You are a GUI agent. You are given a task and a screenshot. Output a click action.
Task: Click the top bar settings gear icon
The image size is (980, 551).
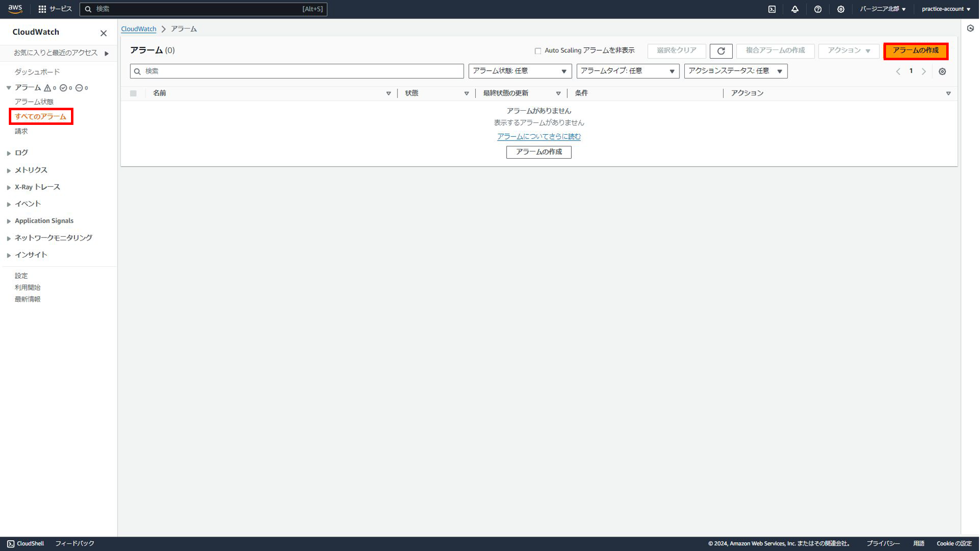pyautogui.click(x=841, y=9)
